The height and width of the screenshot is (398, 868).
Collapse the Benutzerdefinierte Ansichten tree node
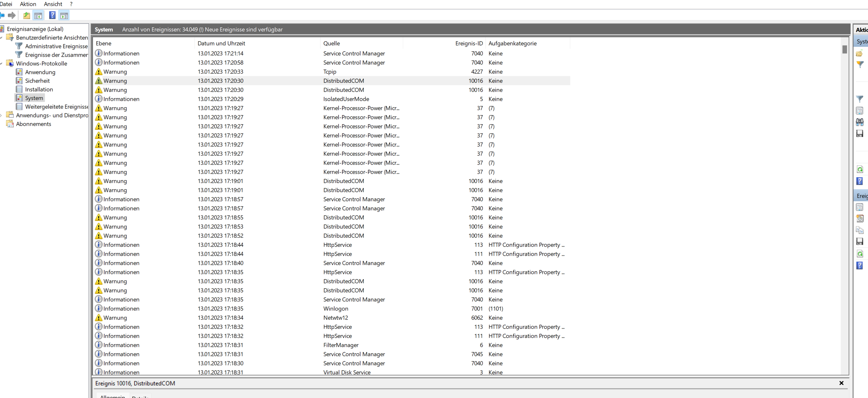point(2,38)
